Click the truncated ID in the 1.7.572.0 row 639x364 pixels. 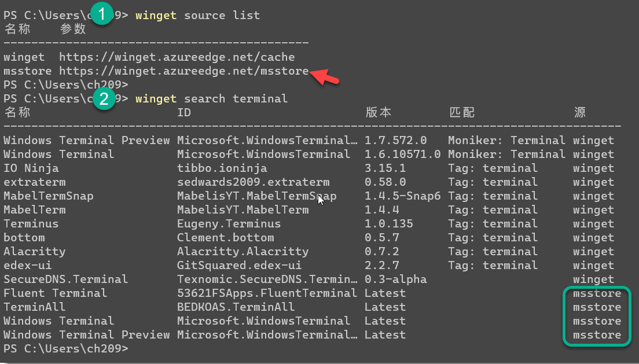[267, 140]
